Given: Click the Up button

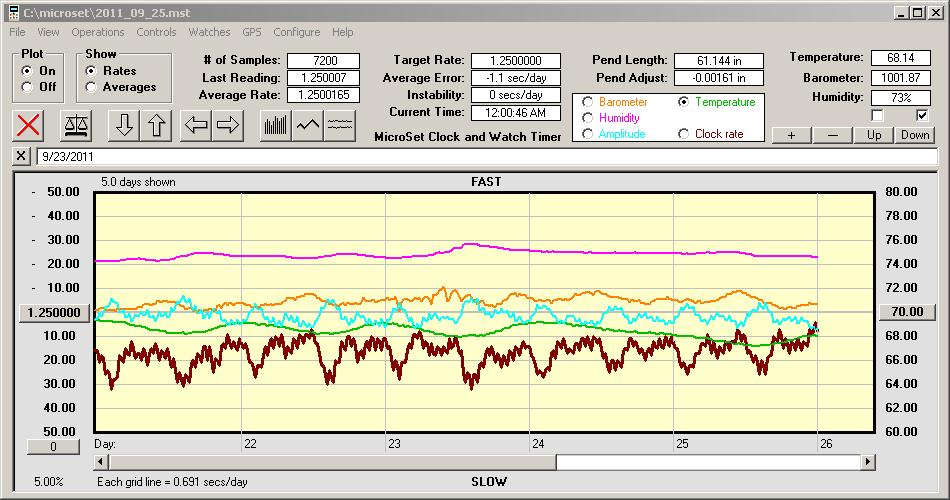Looking at the screenshot, I should coord(874,135).
